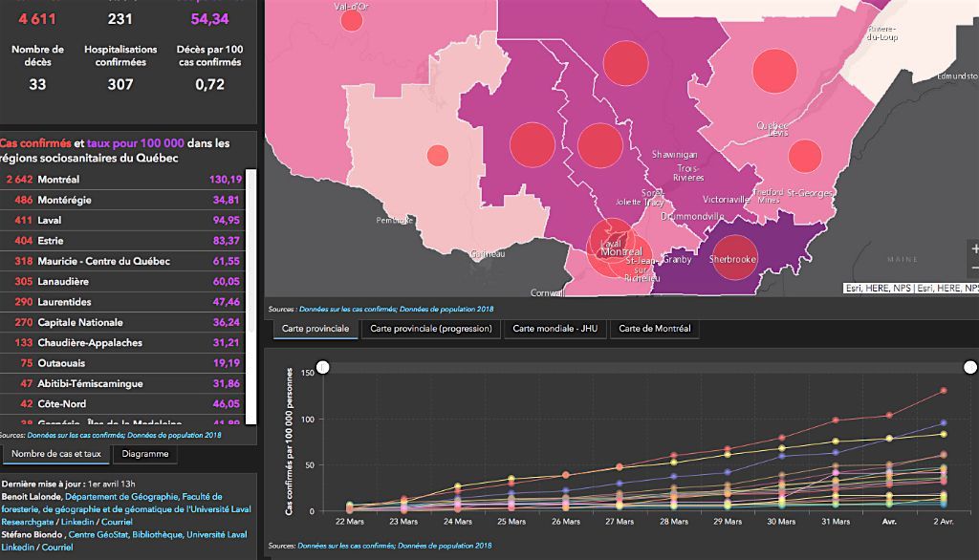Image resolution: width=979 pixels, height=560 pixels.
Task: Click the red circle nearest the Québec label
Action: 774,71
